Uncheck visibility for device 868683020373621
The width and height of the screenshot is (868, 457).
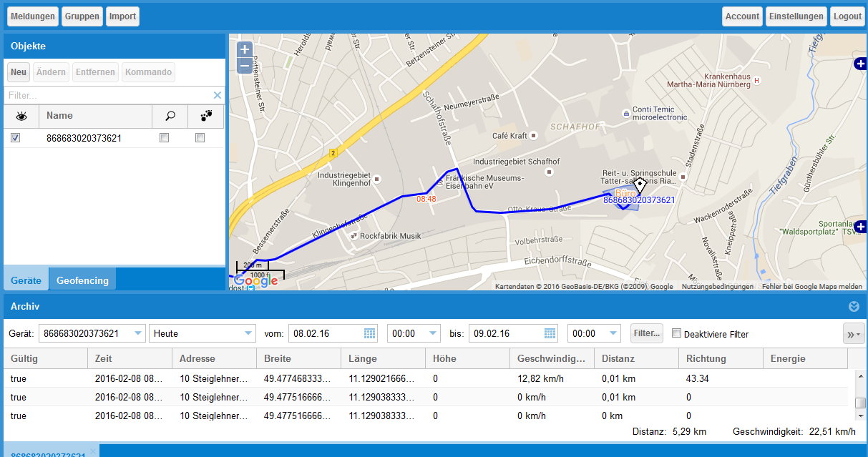[x=16, y=137]
